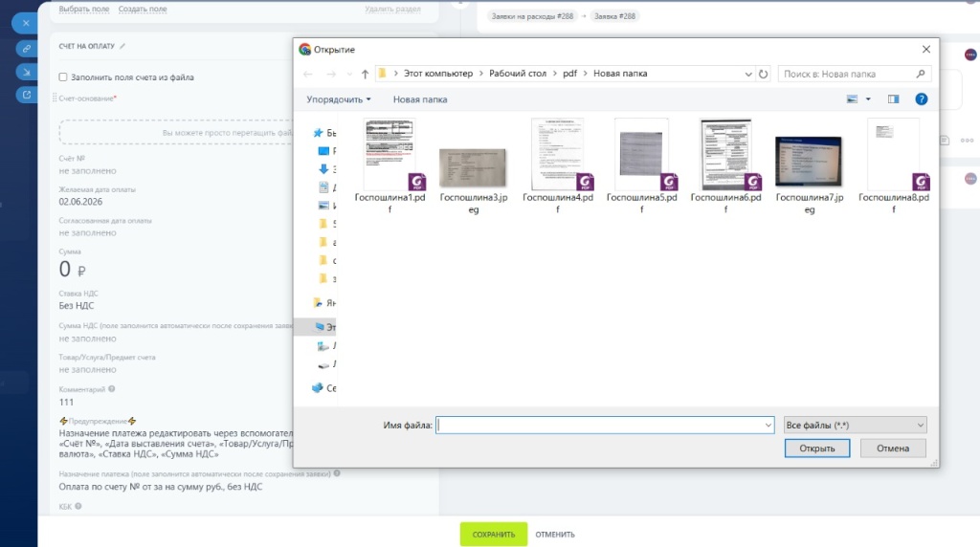Click the green СОХРАНИТЬ button
The image size is (980, 547).
pos(493,535)
